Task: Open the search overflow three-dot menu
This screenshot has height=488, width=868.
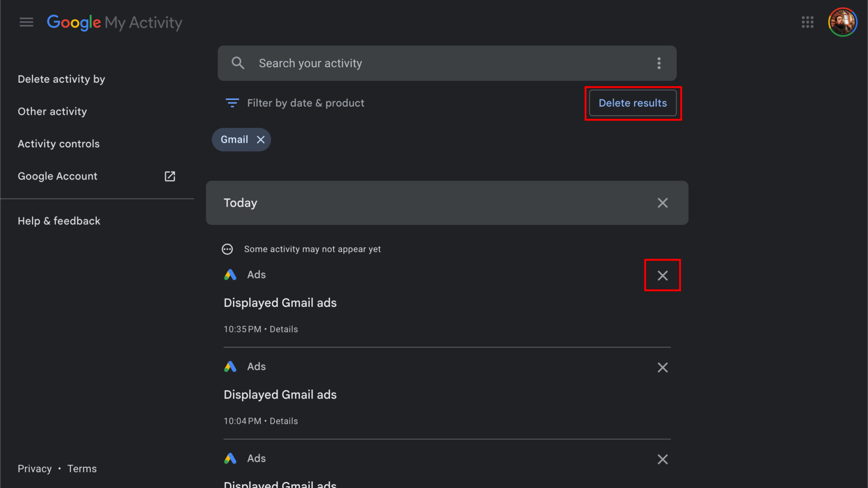Action: tap(659, 63)
